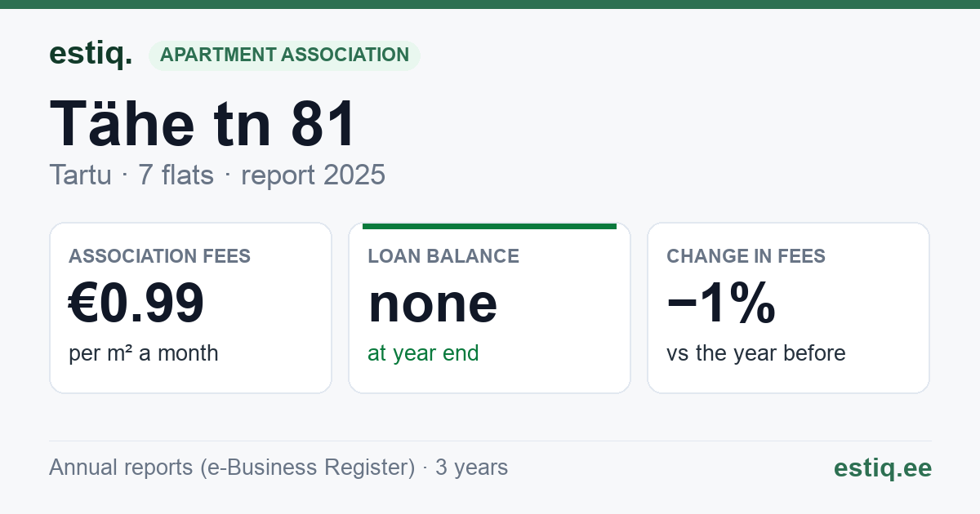Select the 7 flats label

point(176,175)
